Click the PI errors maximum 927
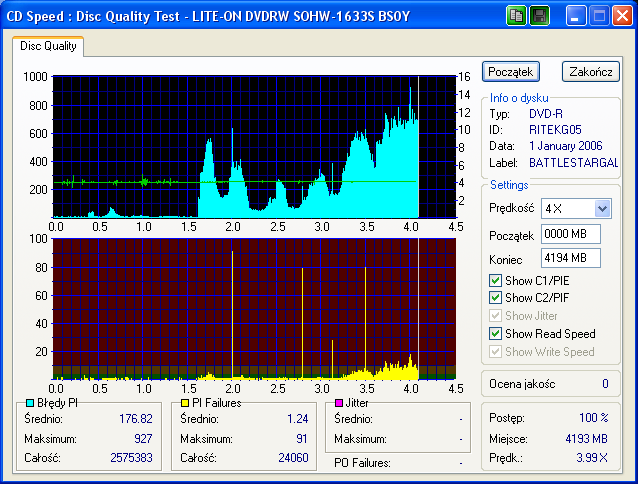This screenshot has height=484, width=638. pos(143,438)
